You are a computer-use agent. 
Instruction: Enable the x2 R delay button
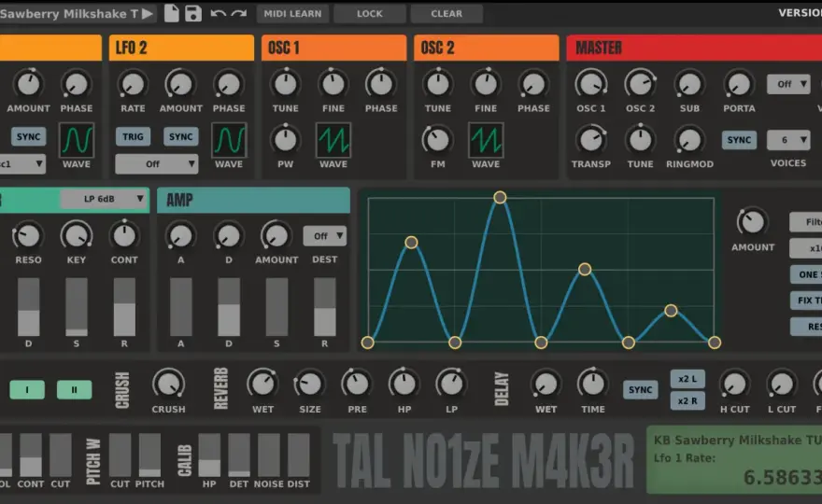click(687, 400)
